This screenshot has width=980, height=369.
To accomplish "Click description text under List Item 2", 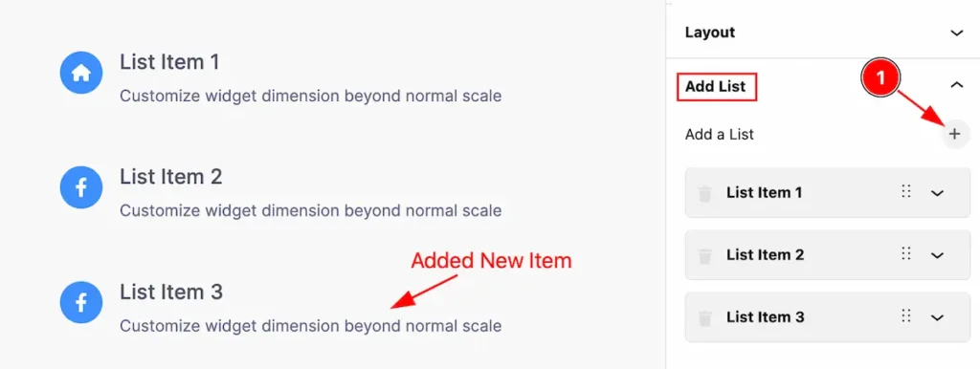I will pos(311,210).
